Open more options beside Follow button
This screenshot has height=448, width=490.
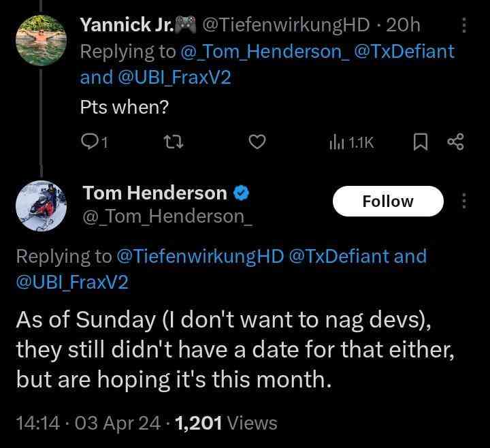pos(464,201)
